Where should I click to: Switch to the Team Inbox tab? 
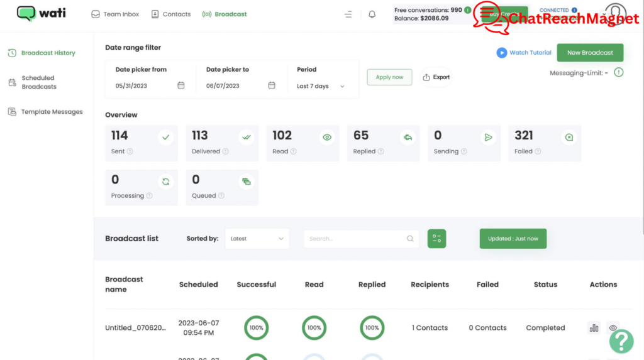(x=116, y=14)
